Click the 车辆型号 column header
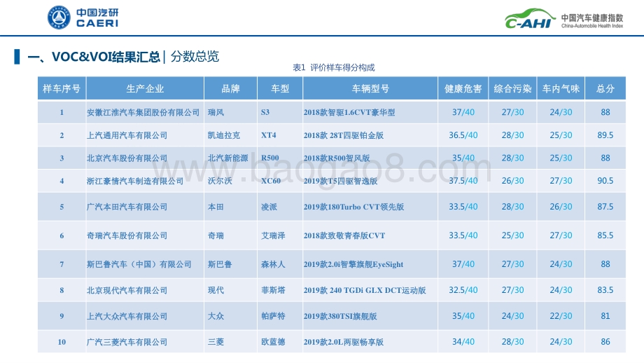Viewport: 644px width, 363px height. point(370,88)
